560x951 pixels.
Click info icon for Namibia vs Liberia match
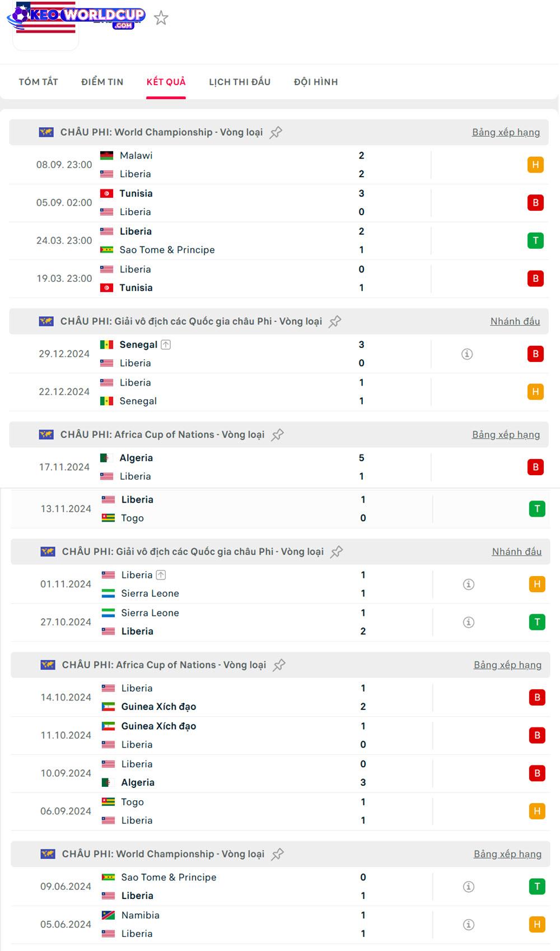click(x=469, y=925)
